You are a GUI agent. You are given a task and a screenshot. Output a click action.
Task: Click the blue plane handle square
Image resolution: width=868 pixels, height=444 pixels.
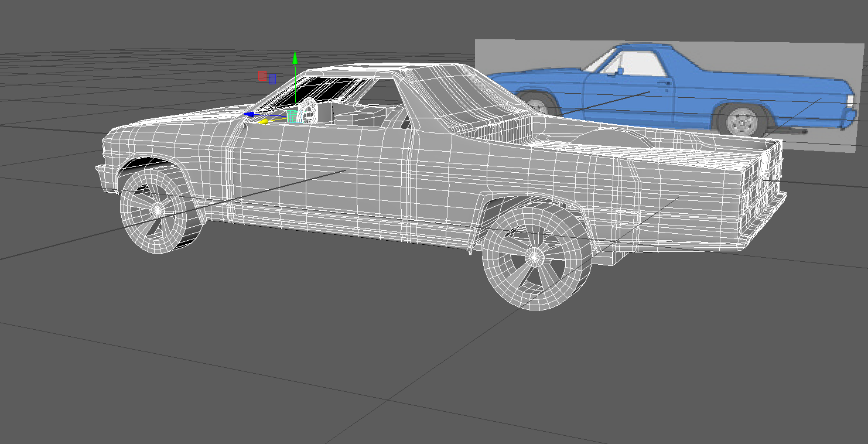tap(272, 78)
